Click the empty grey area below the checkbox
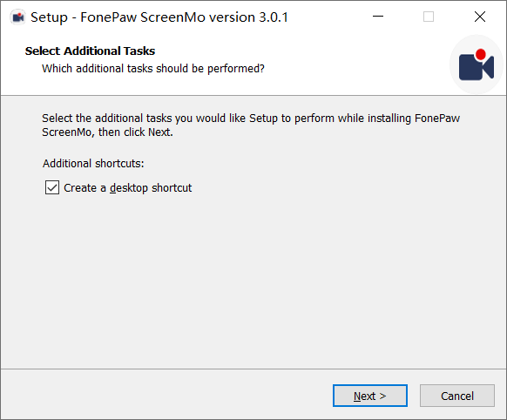Image resolution: width=507 pixels, height=420 pixels. click(x=253, y=278)
